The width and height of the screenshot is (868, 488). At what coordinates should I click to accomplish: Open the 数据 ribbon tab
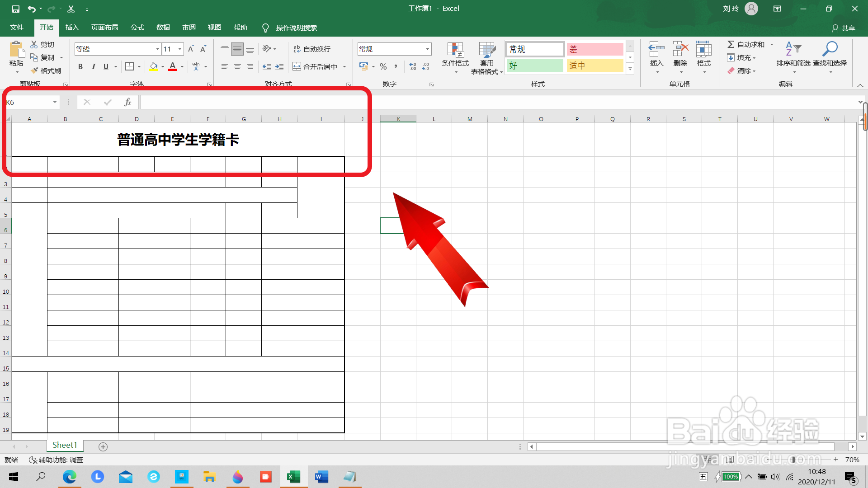(163, 27)
